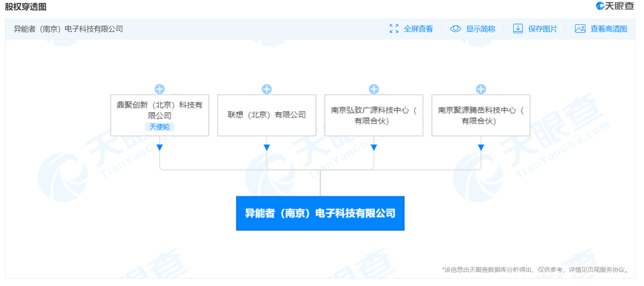Image resolution: width=644 pixels, height=286 pixels.
Task: Click the picture icon for 查看高清图
Action: coord(580,29)
